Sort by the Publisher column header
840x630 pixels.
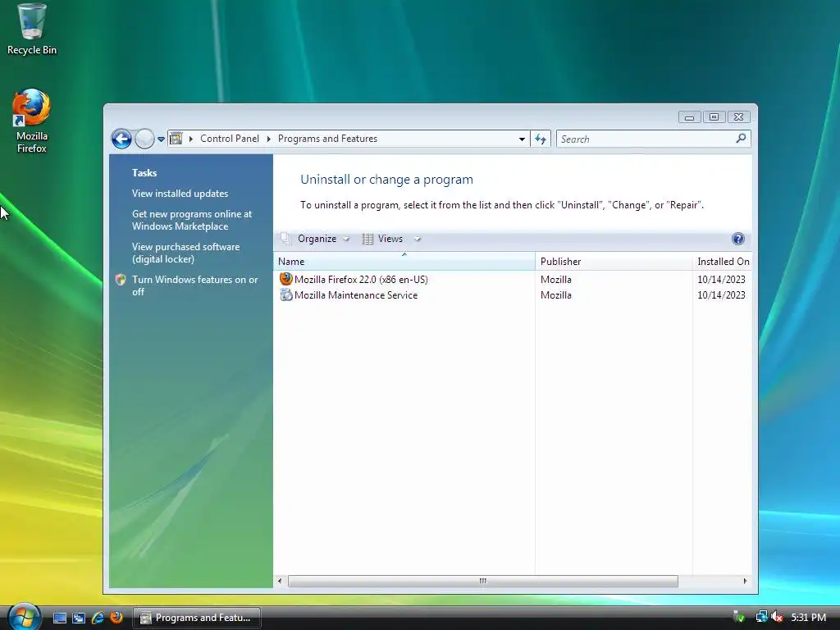(x=614, y=262)
